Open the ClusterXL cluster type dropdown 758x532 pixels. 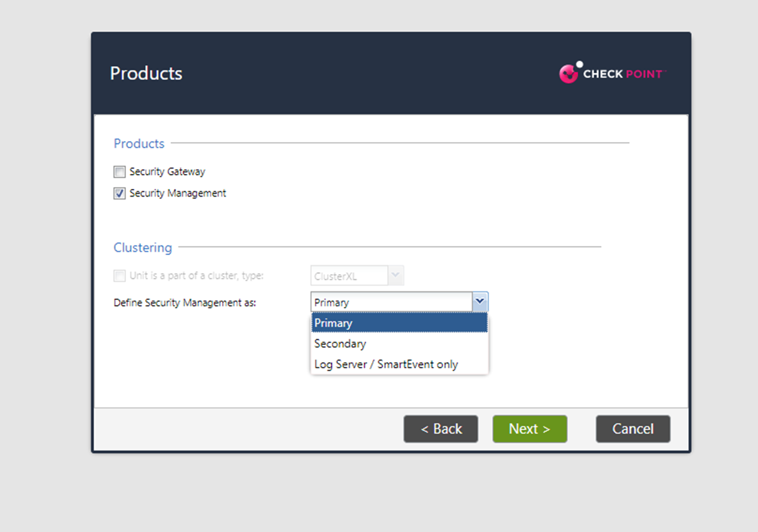349,276
